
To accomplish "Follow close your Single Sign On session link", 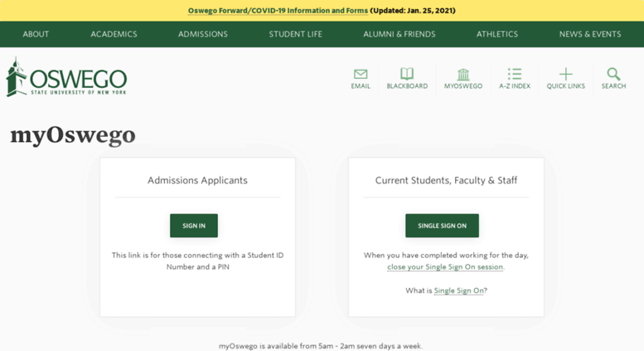I will (x=445, y=266).
